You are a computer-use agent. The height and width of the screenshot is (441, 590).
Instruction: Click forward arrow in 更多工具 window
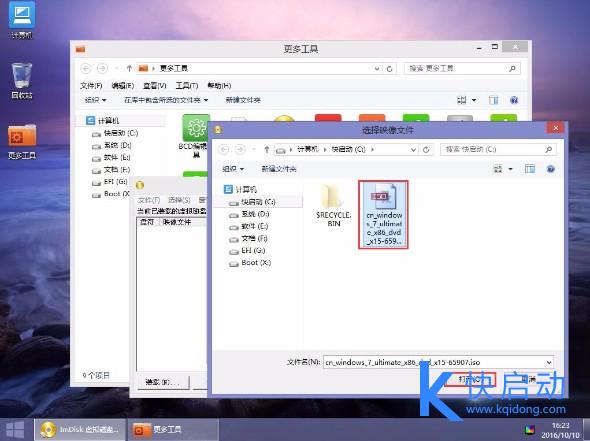click(102, 68)
